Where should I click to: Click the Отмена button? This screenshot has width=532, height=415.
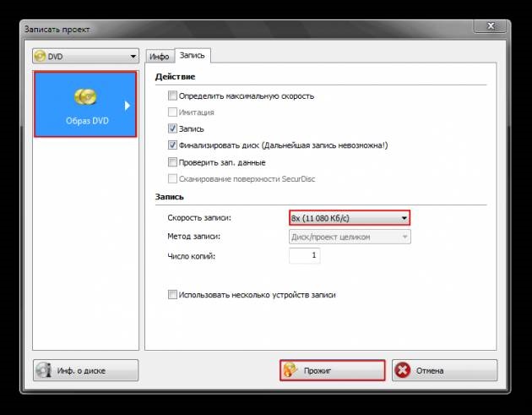click(x=444, y=370)
